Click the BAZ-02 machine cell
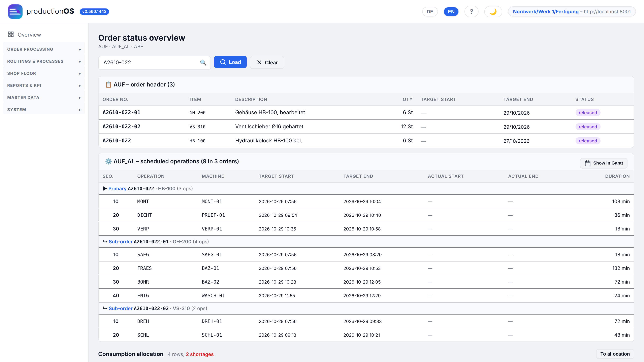This screenshot has width=644, height=362. [x=210, y=282]
